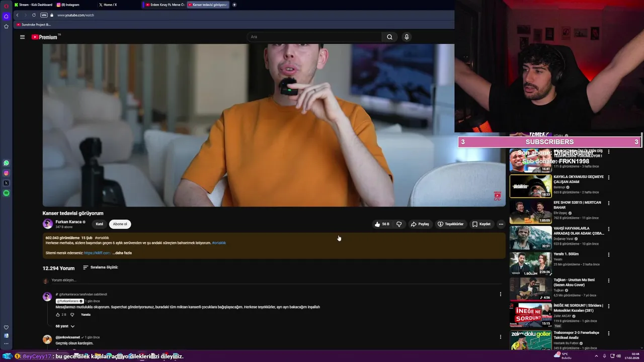
Task: Open sidebar heart pinboards icon
Action: point(6,327)
